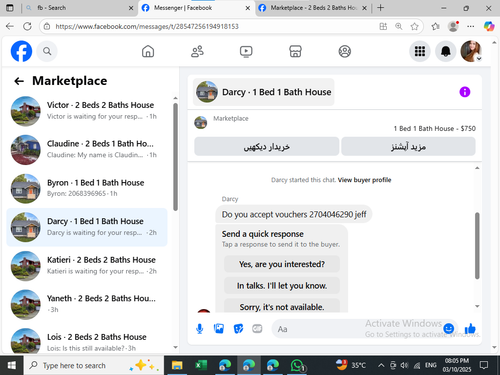500x375 pixels.
Task: Open Yaneth - 2 Beds 2 Baths chat
Action: pos(87,304)
